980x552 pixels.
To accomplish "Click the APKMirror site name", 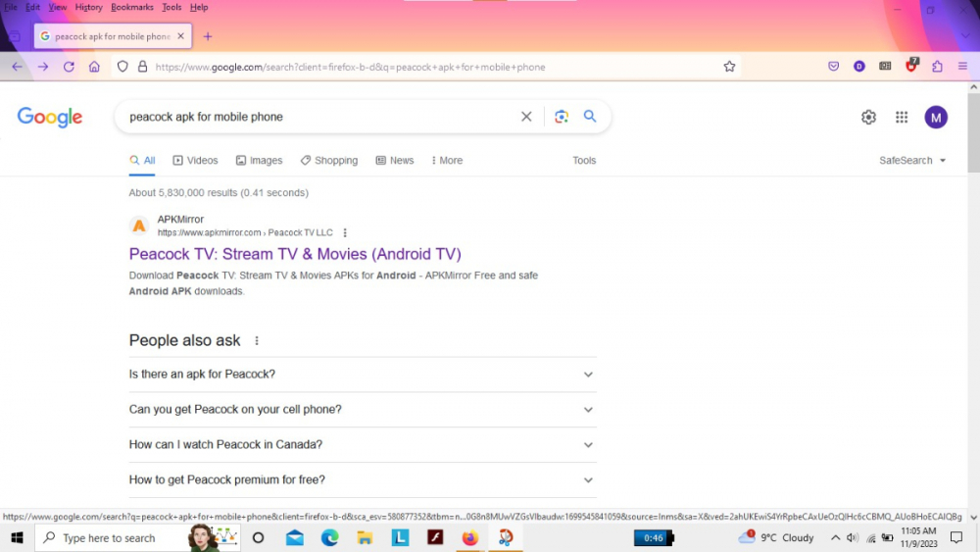I will (180, 220).
